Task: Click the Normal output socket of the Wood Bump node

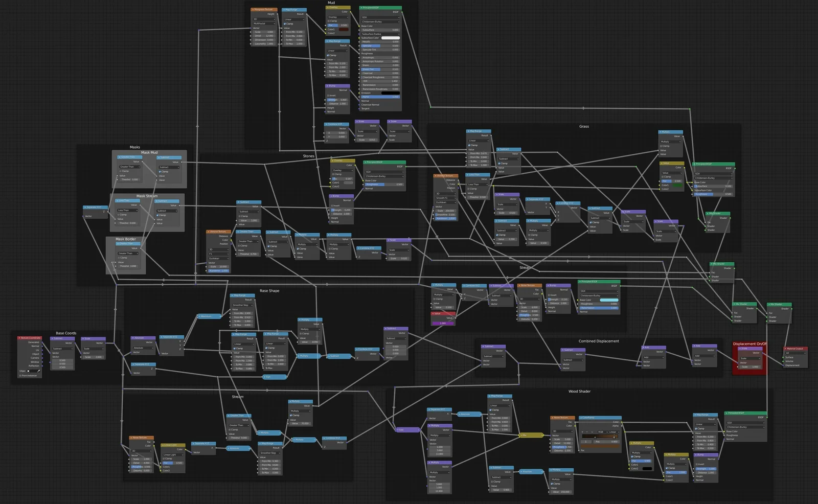Action: click(718, 459)
